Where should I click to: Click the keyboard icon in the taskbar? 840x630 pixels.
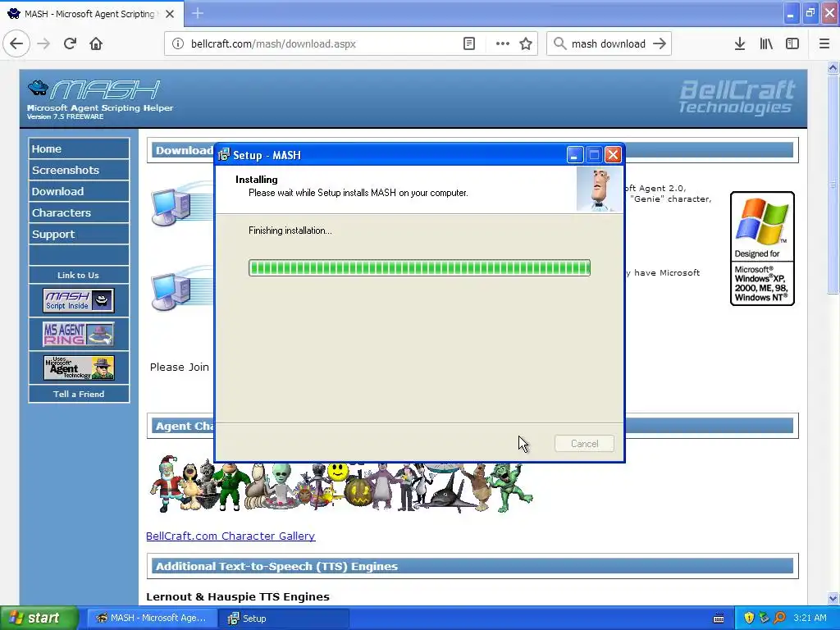(x=719, y=619)
